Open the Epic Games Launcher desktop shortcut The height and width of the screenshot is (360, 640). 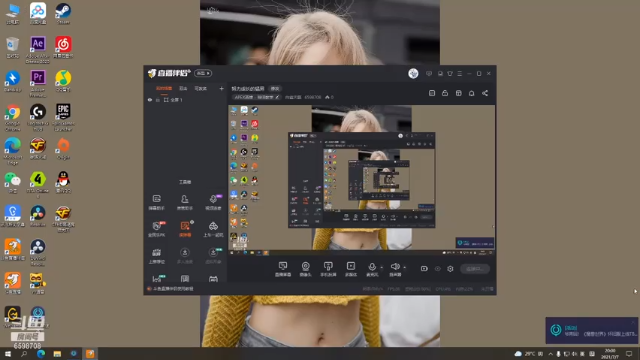[x=63, y=117]
